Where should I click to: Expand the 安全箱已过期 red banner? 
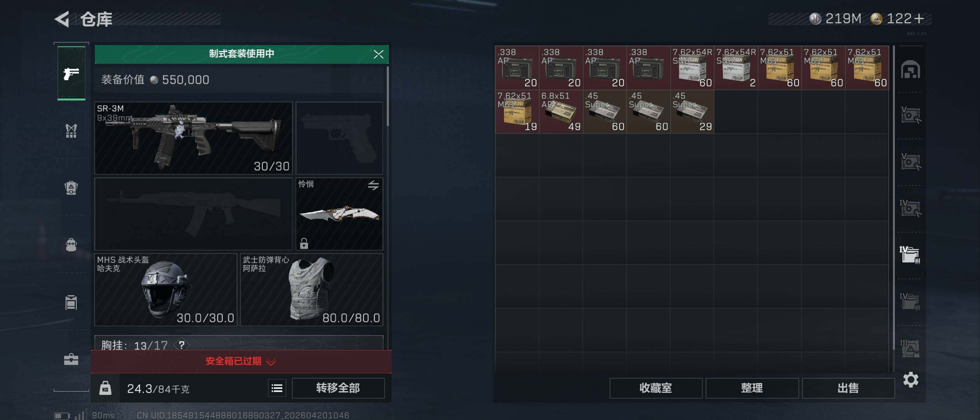tap(241, 361)
